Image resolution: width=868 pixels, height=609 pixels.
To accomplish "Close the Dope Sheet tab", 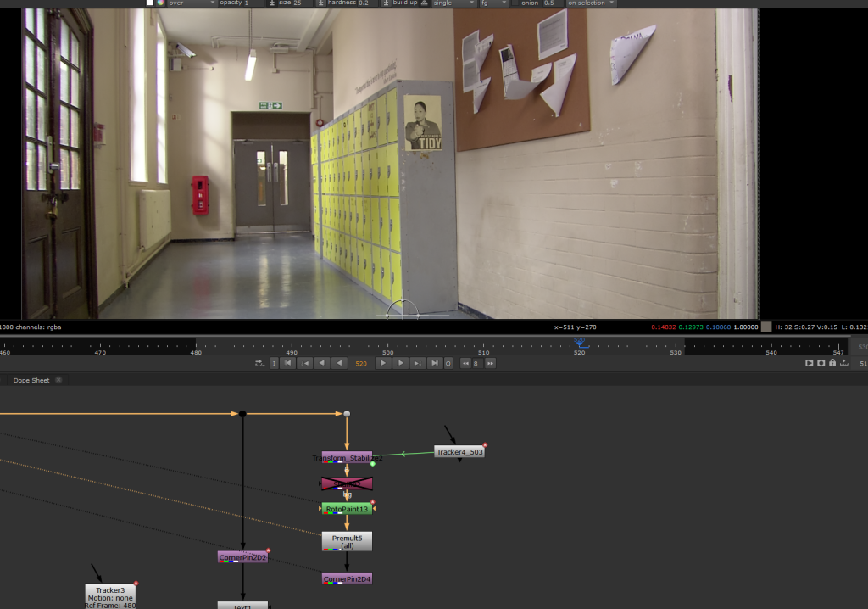I will click(58, 380).
